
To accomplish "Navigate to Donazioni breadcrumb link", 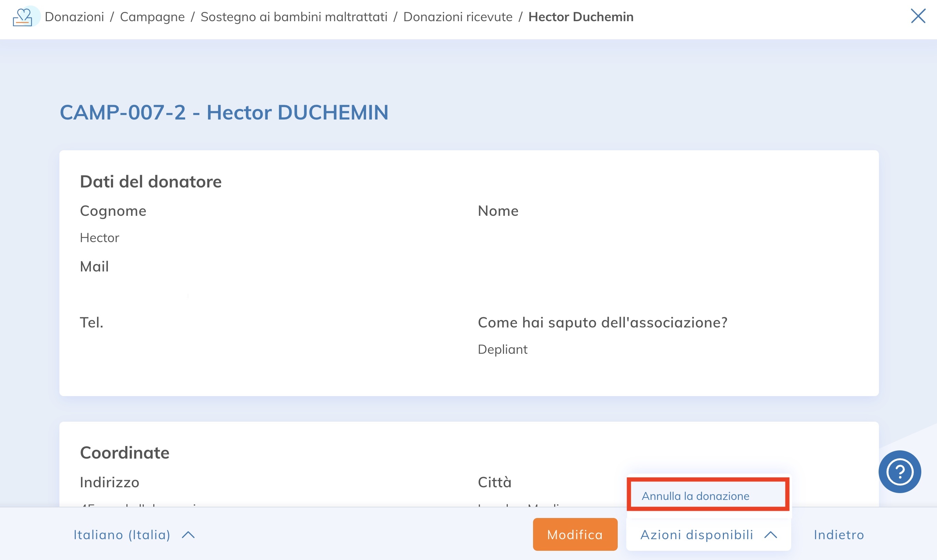I will click(x=74, y=17).
